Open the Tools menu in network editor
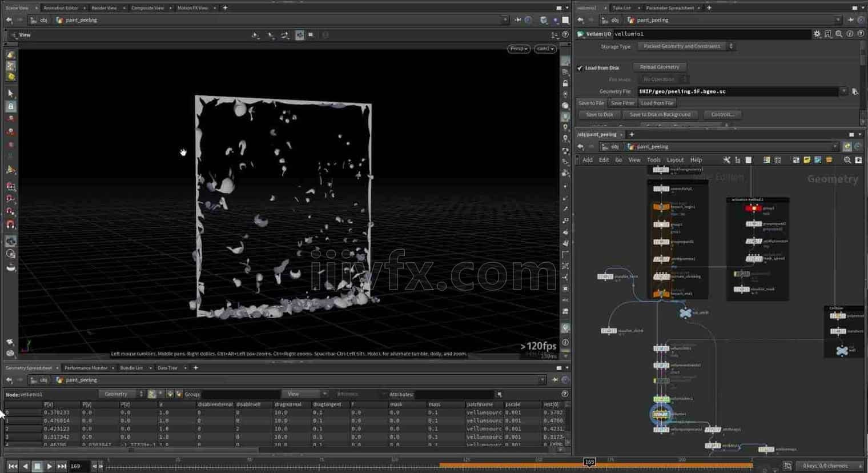The image size is (868, 473). 653,160
